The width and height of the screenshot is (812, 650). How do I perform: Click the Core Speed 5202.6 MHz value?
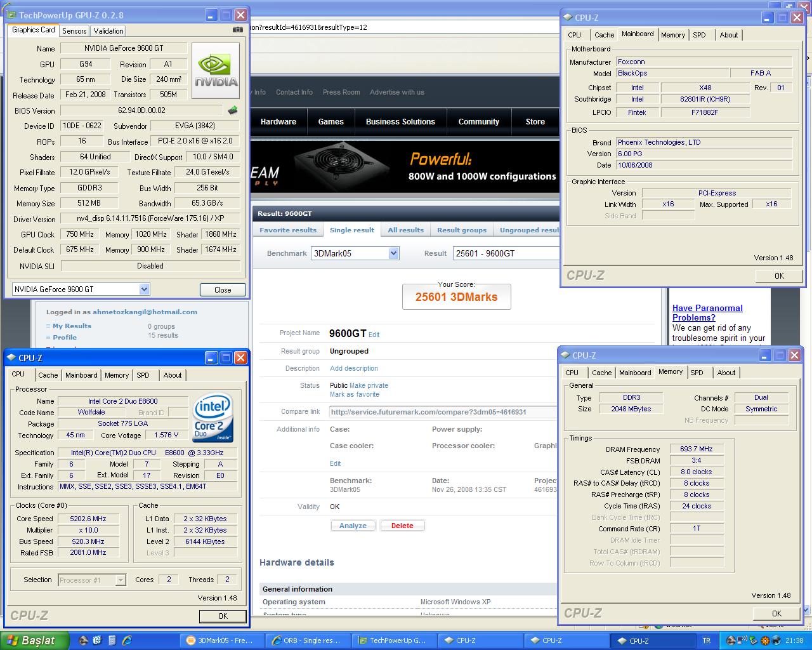pyautogui.click(x=88, y=519)
